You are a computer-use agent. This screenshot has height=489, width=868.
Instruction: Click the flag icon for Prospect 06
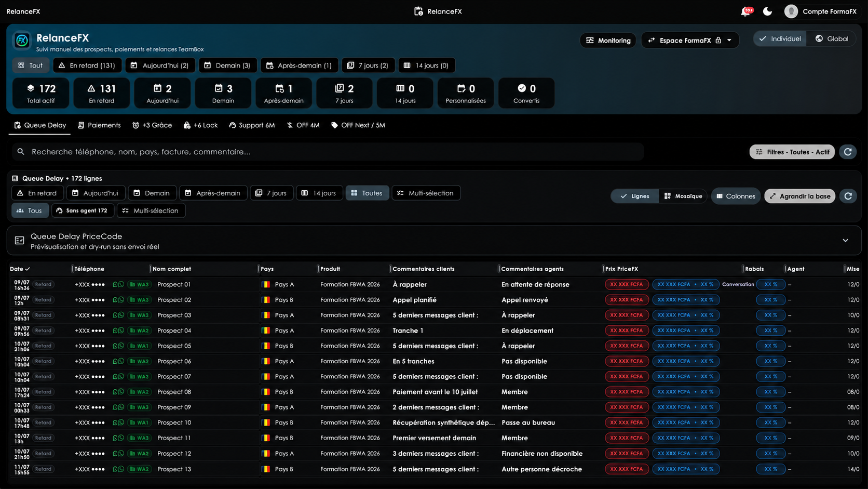point(266,361)
